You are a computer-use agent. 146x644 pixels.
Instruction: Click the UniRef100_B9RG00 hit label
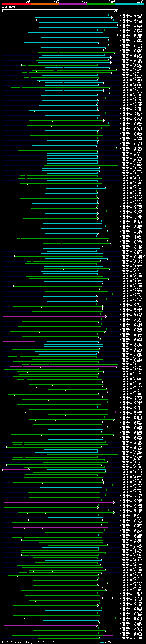point(131,575)
